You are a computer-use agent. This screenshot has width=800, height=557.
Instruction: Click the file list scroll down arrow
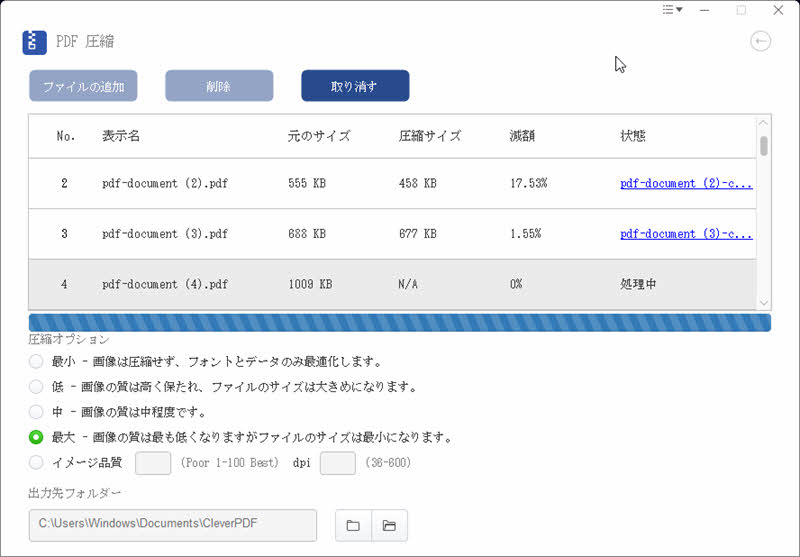click(764, 302)
